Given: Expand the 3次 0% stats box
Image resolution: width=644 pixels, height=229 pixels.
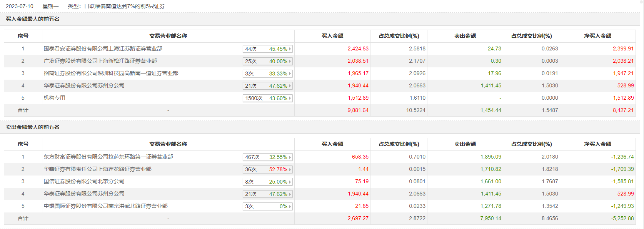Looking at the screenshot, I should [268, 206].
